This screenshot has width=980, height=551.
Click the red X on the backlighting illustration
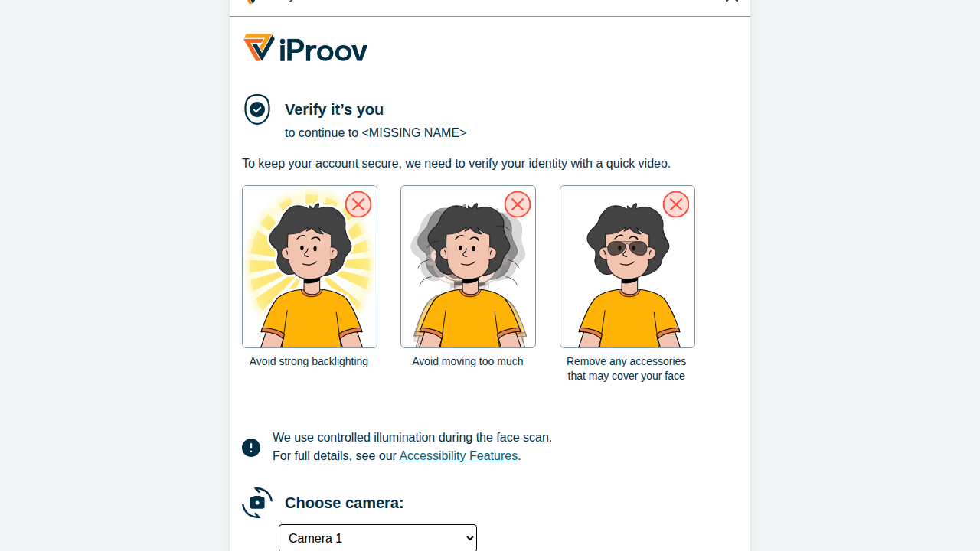pyautogui.click(x=358, y=204)
